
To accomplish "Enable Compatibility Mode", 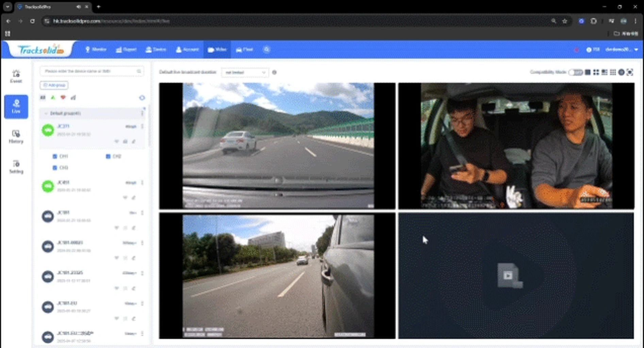I will coord(575,72).
